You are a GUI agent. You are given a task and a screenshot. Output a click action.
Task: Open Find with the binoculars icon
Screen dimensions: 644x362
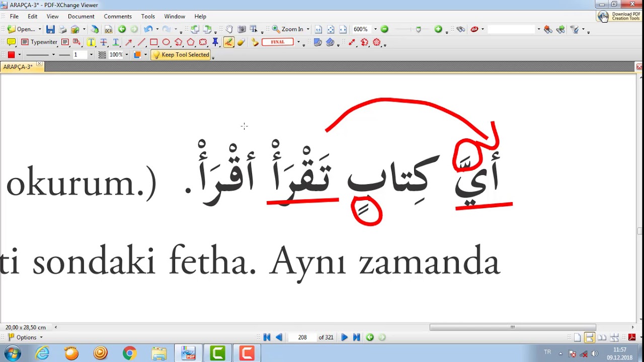pyautogui.click(x=461, y=29)
